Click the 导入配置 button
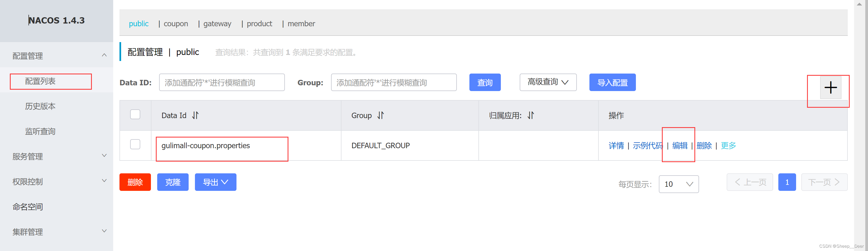The height and width of the screenshot is (251, 868). click(x=612, y=83)
